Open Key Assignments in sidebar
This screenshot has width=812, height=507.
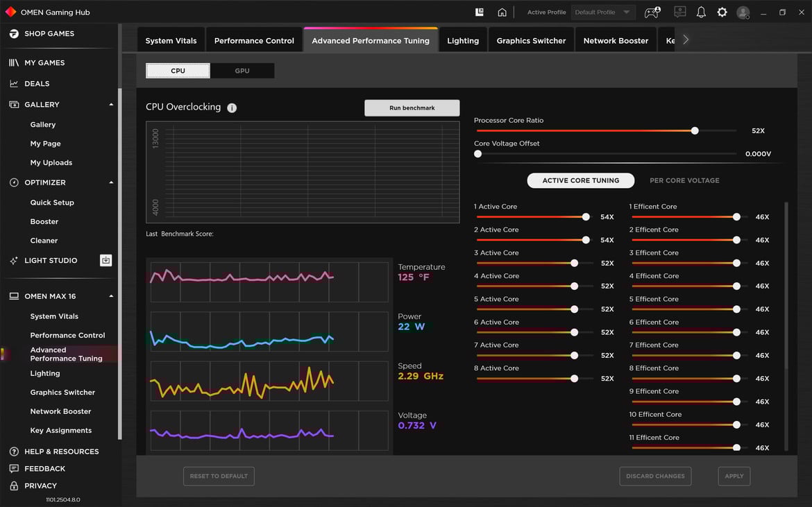60,431
